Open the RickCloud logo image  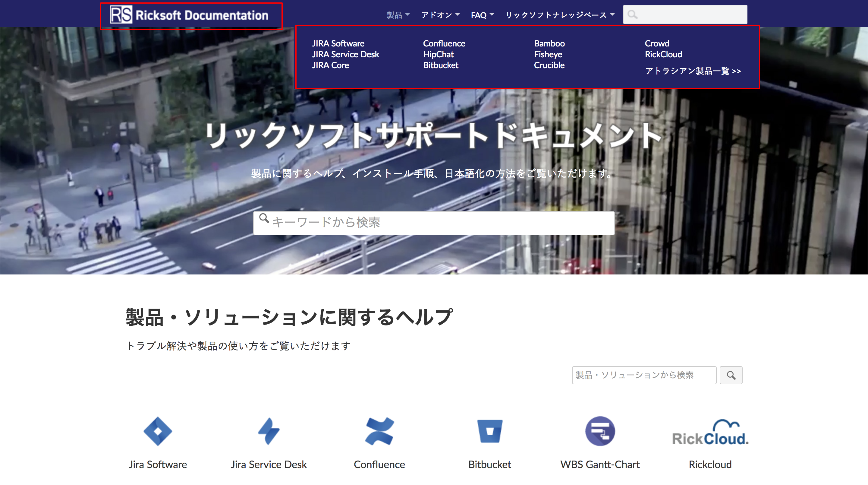pos(710,433)
